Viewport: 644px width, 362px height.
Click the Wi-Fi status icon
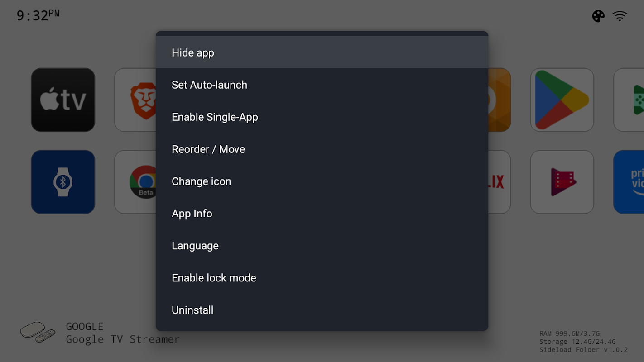tap(620, 16)
